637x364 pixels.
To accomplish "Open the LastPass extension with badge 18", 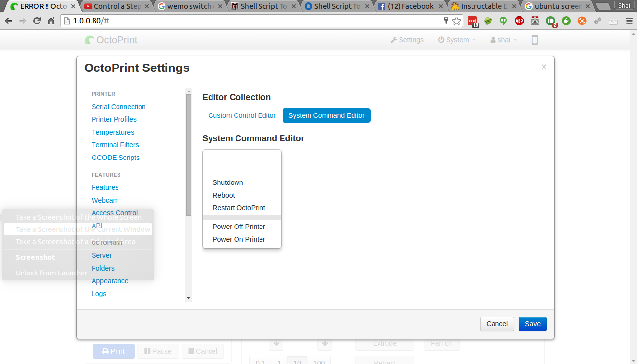I will click(472, 21).
